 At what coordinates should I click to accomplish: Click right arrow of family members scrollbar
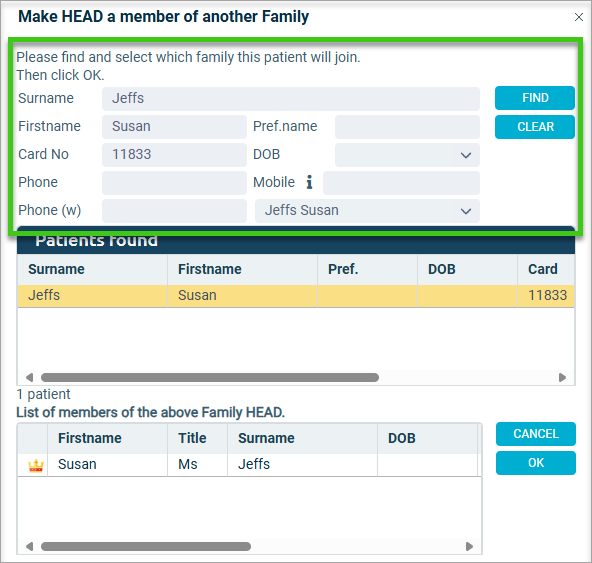click(x=469, y=546)
